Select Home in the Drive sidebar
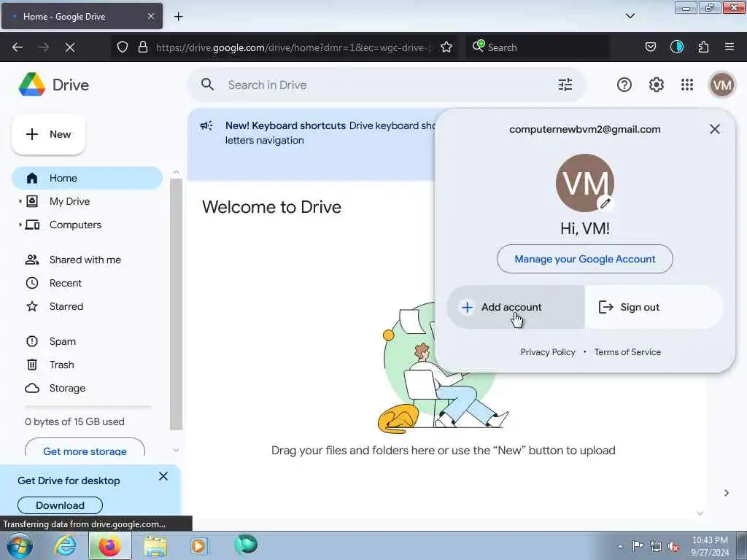 tap(87, 178)
